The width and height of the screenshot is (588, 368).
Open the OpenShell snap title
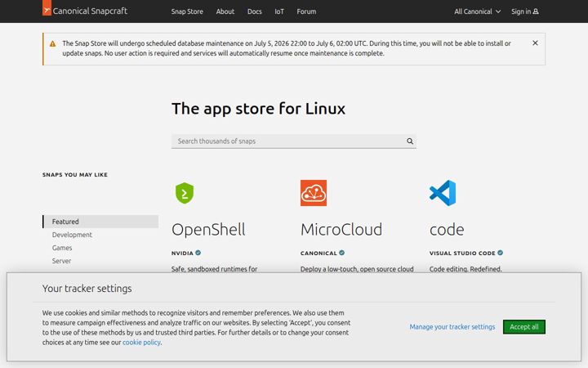point(208,230)
